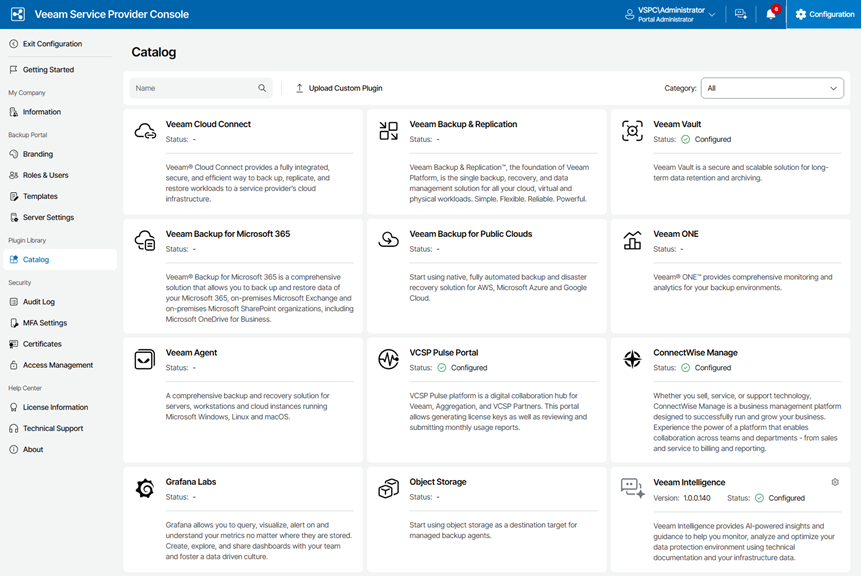Click the Branding palette icon in sidebar
The image size is (862, 576).
(x=14, y=154)
